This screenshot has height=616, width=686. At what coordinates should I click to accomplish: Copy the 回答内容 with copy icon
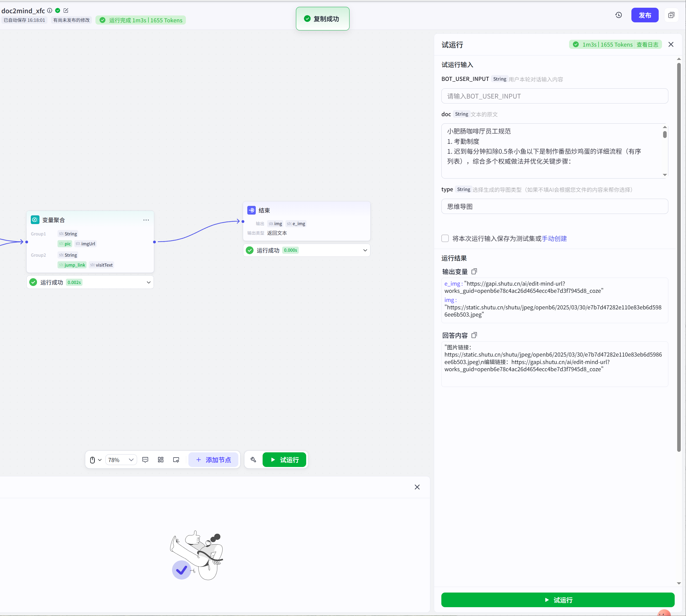coord(474,335)
